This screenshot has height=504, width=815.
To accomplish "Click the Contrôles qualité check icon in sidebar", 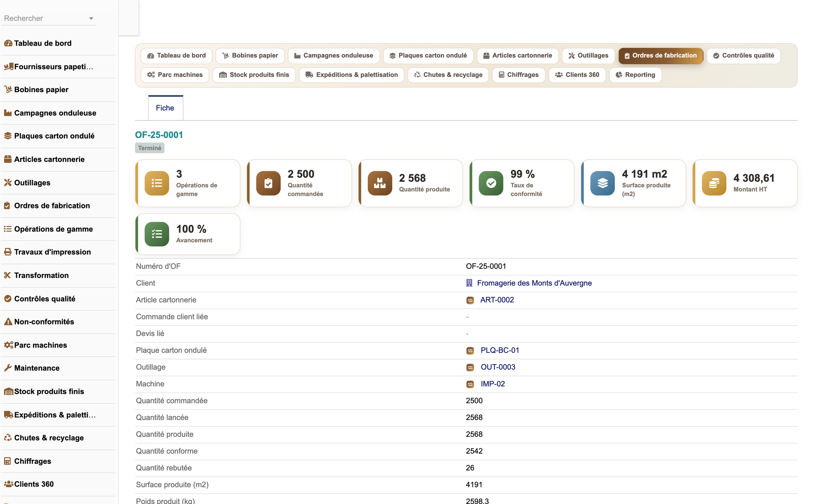I will click(x=8, y=298).
